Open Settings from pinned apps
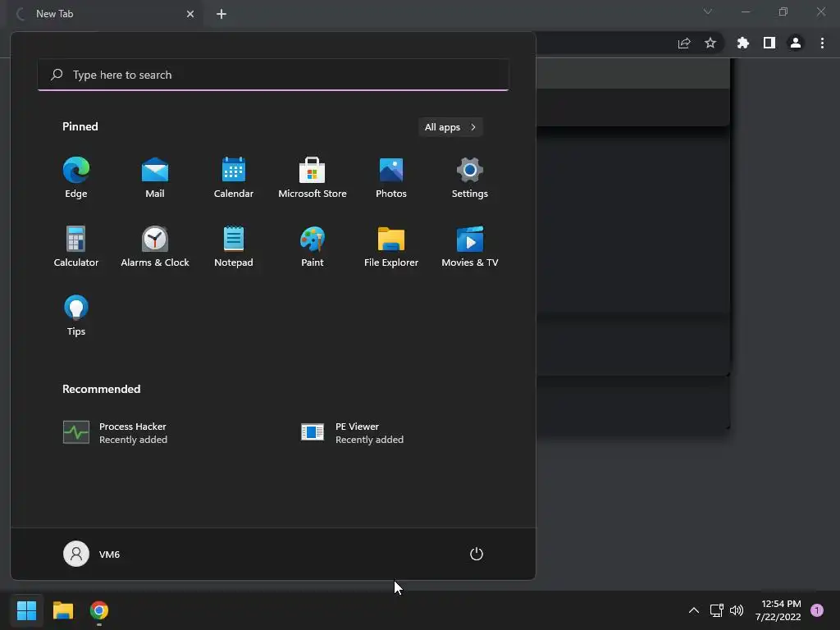 pos(470,178)
